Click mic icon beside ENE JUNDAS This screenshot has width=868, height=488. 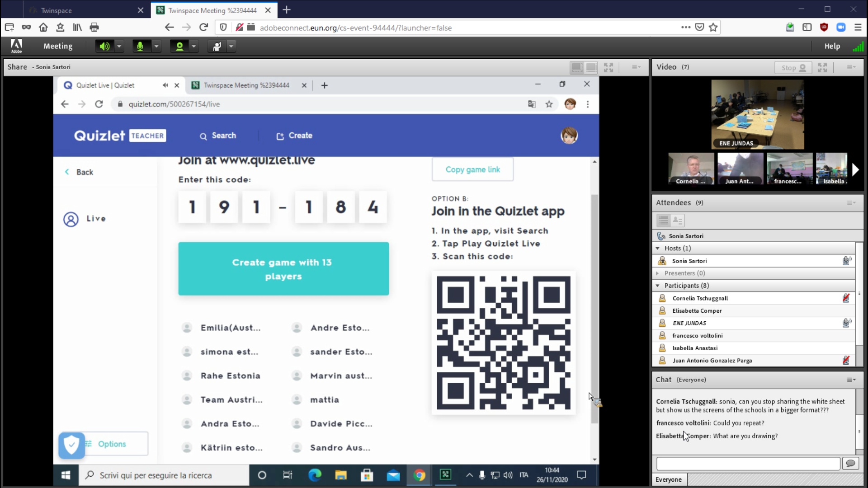[x=846, y=323]
